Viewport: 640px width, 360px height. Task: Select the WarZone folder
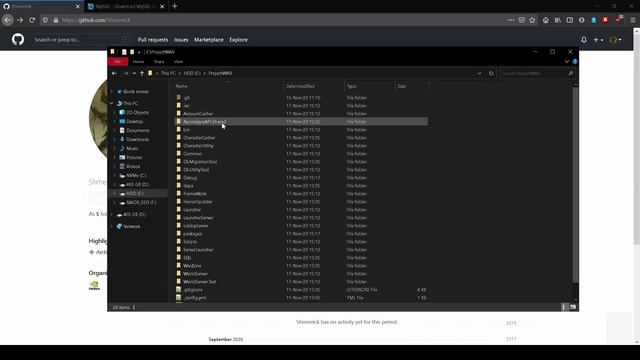click(301, 266)
